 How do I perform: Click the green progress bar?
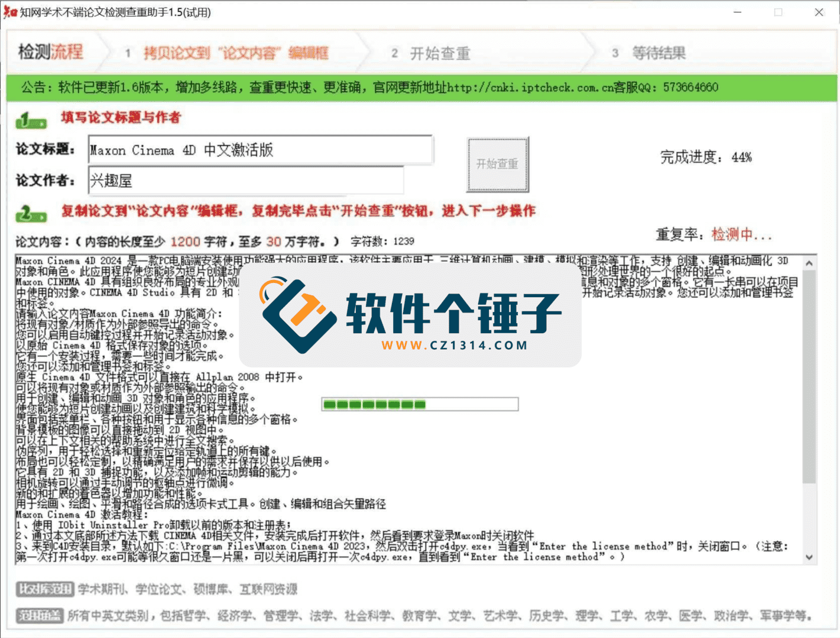click(x=420, y=405)
